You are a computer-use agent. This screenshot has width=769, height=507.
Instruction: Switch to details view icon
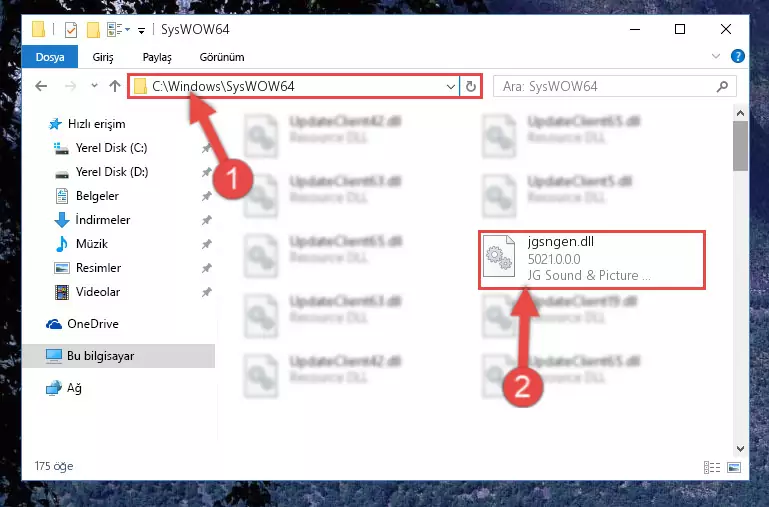pyautogui.click(x=712, y=467)
